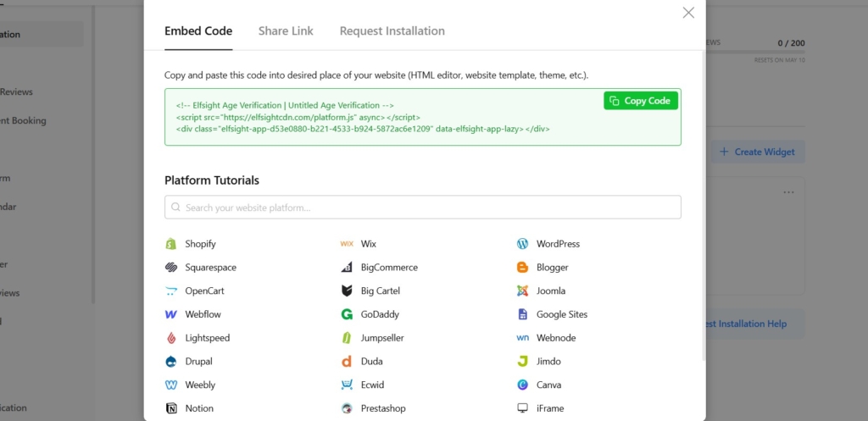The image size is (868, 421).
Task: Open the WordPress tutorial icon
Action: coord(522,244)
